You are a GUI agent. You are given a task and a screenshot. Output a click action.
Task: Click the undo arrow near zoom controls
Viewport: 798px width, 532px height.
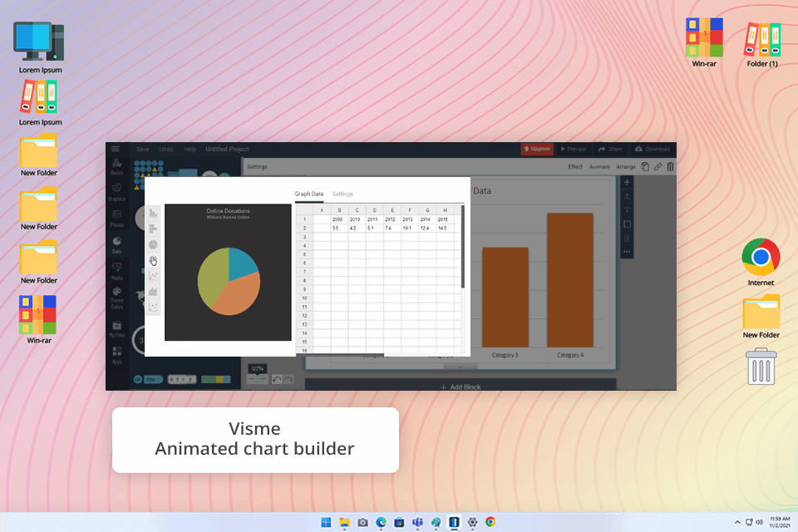pyautogui.click(x=277, y=379)
